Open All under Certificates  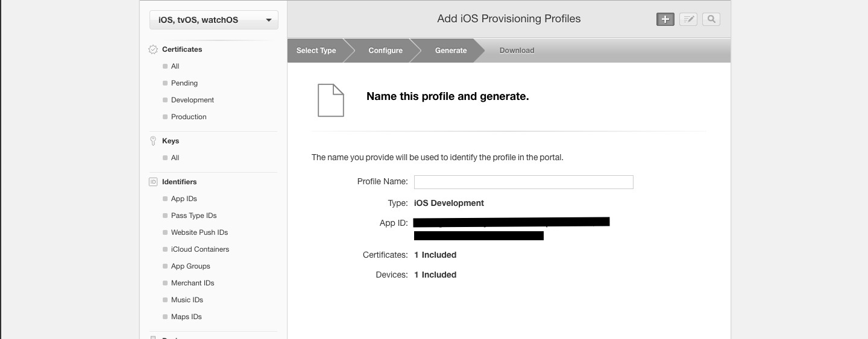coord(175,66)
